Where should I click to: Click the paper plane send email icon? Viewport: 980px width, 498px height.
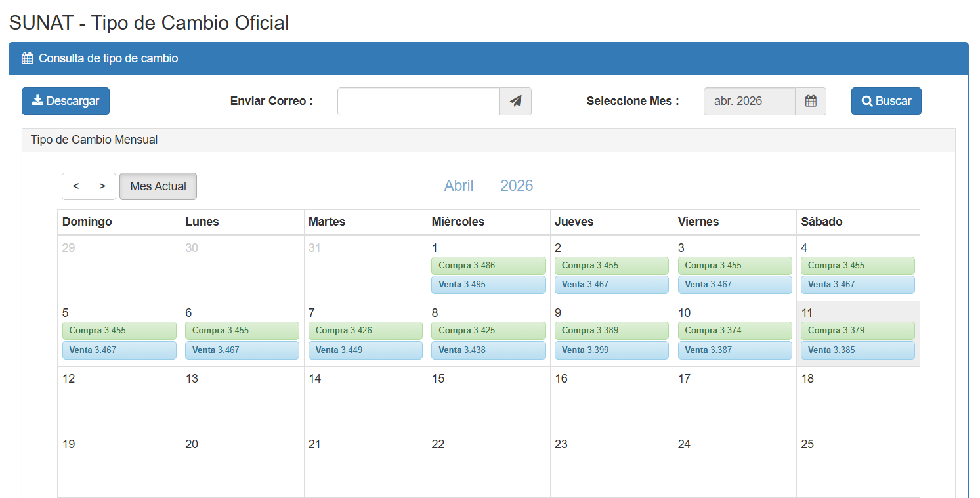click(x=515, y=101)
